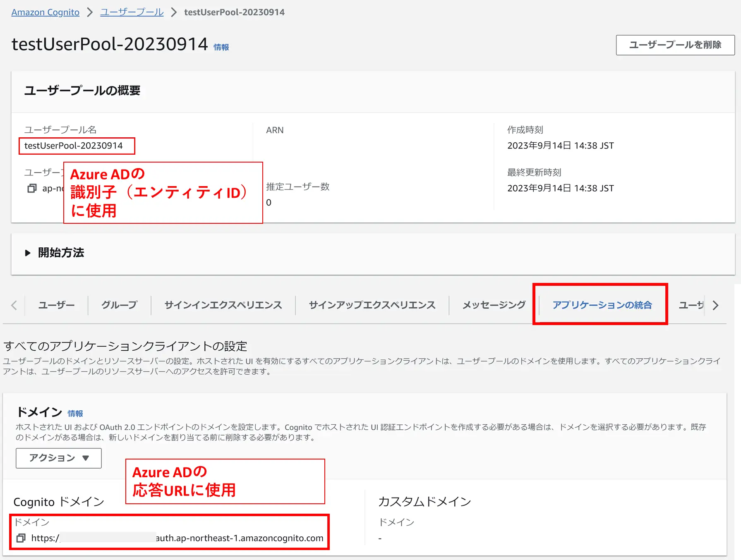Image resolution: width=741 pixels, height=560 pixels.
Task: Copy the Cognito domain URL with the copy icon
Action: point(21,538)
